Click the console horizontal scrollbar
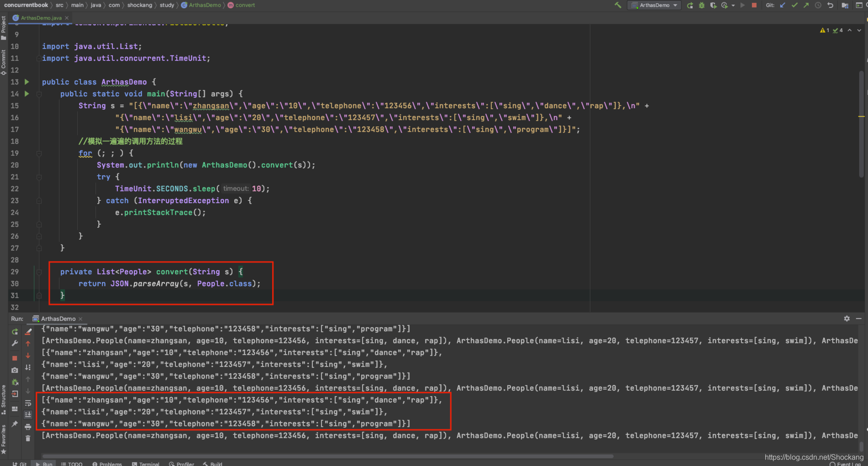The width and height of the screenshot is (868, 466). coord(327,456)
